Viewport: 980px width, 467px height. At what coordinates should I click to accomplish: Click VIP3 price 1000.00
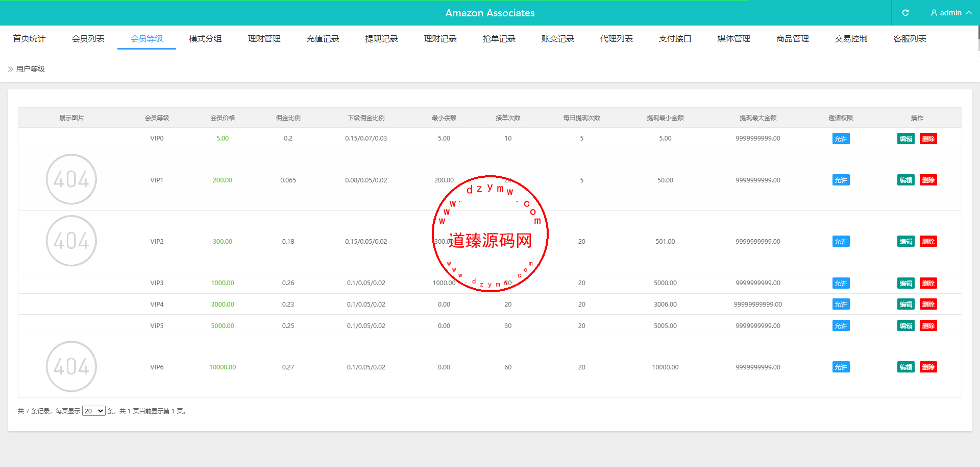pyautogui.click(x=223, y=283)
